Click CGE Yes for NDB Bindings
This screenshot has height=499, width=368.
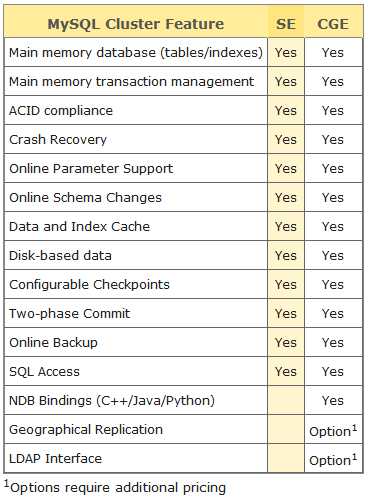click(333, 401)
